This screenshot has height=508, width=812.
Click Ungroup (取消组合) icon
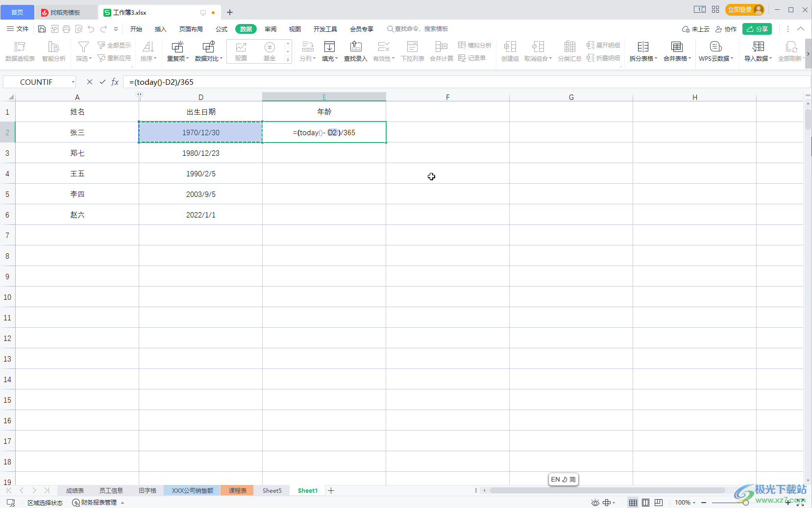click(x=538, y=47)
